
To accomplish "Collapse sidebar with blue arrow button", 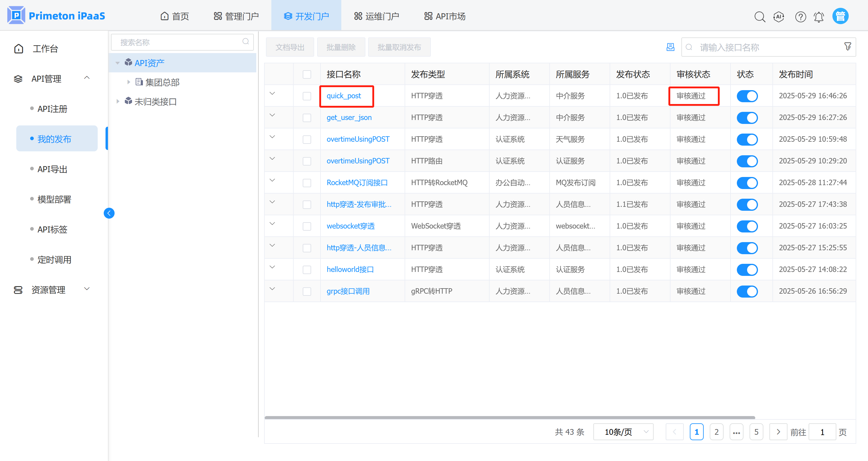I will click(109, 213).
